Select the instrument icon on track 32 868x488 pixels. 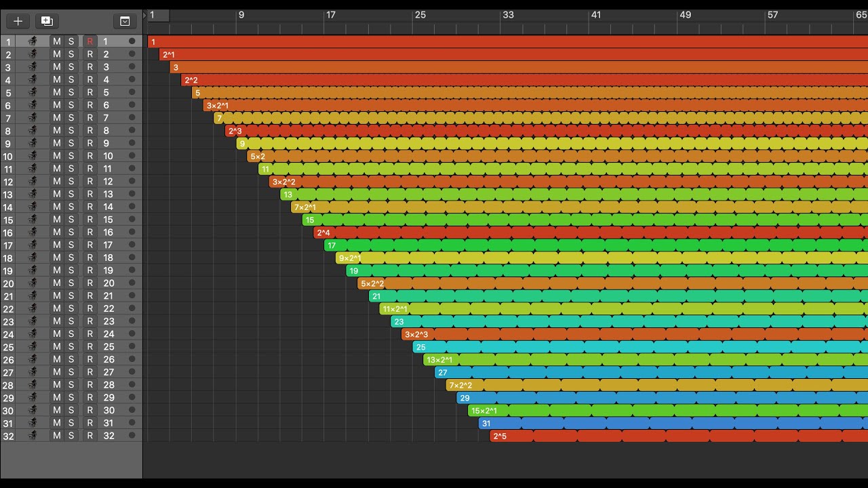click(33, 436)
